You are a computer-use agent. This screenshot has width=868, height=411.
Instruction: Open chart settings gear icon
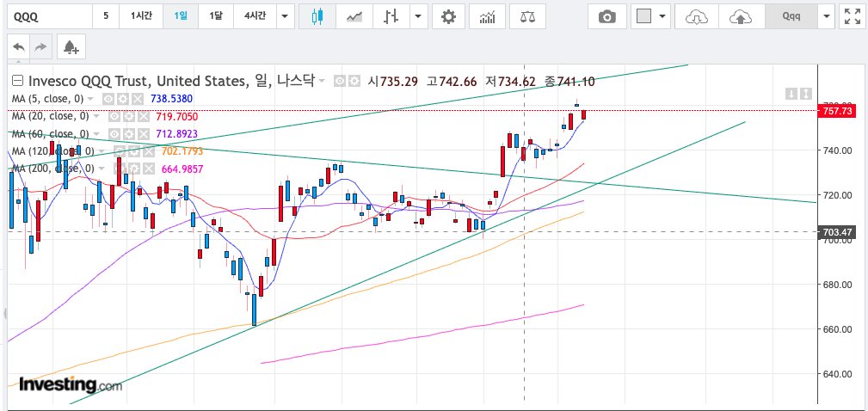click(x=448, y=16)
